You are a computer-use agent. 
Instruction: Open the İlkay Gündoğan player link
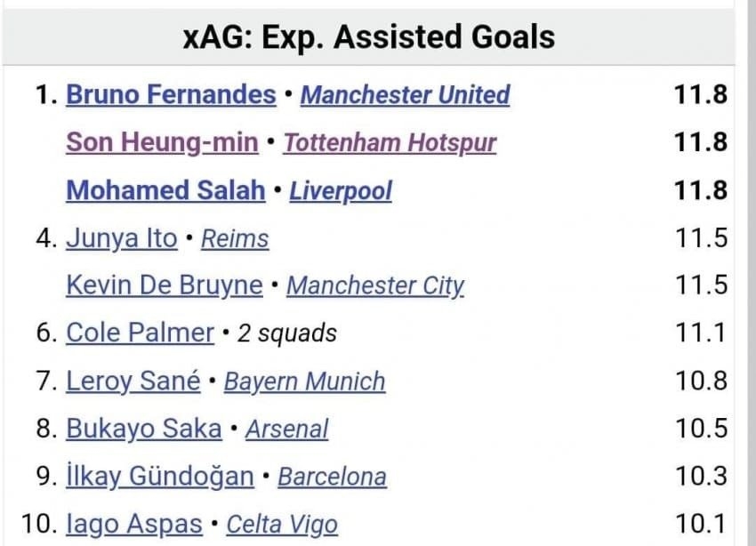(160, 476)
